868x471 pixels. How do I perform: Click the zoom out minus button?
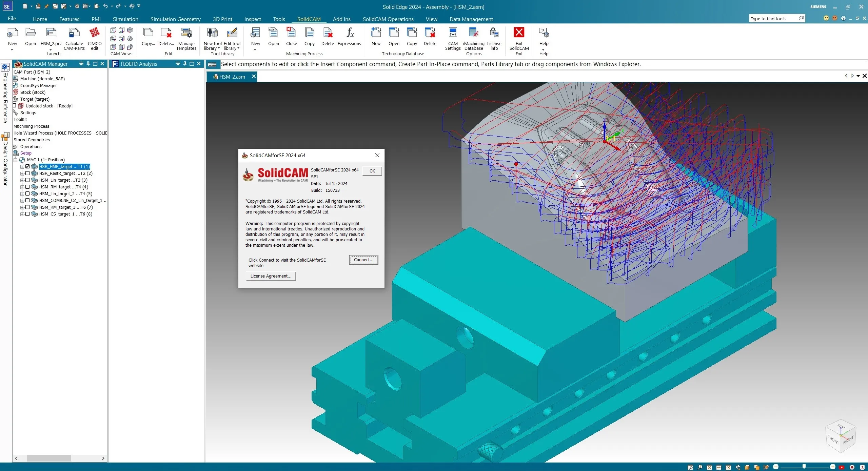tap(776, 467)
